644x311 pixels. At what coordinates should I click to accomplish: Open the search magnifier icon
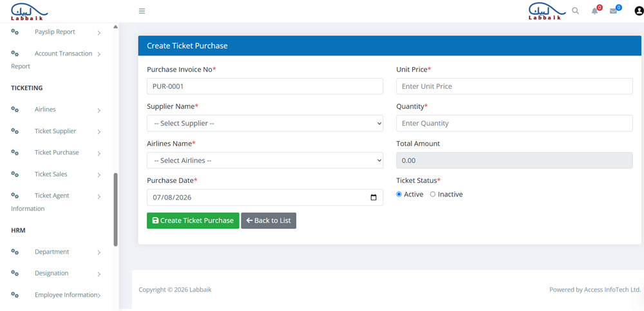point(575,11)
